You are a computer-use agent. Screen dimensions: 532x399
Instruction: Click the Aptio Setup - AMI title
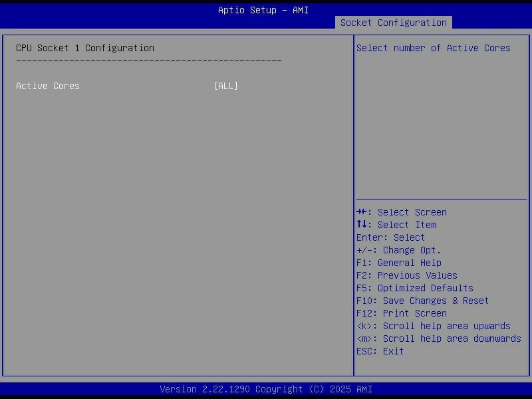263,10
